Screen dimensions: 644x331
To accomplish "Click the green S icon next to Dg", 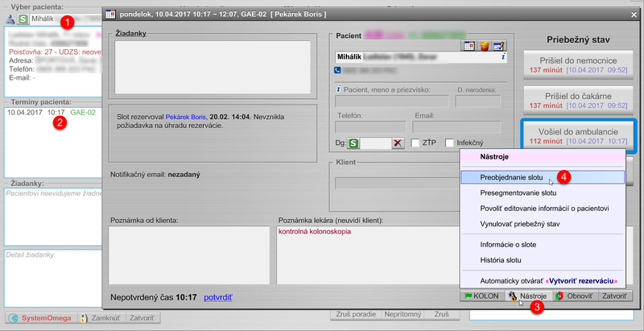I will click(x=353, y=143).
